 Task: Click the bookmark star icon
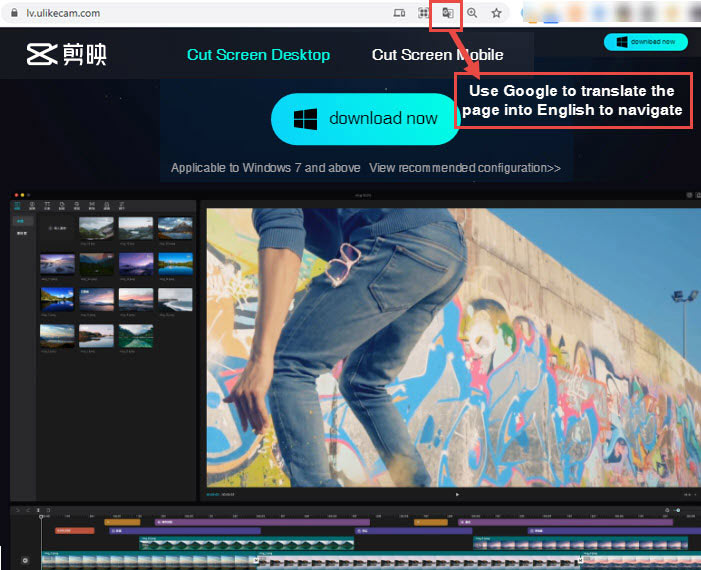click(x=496, y=13)
